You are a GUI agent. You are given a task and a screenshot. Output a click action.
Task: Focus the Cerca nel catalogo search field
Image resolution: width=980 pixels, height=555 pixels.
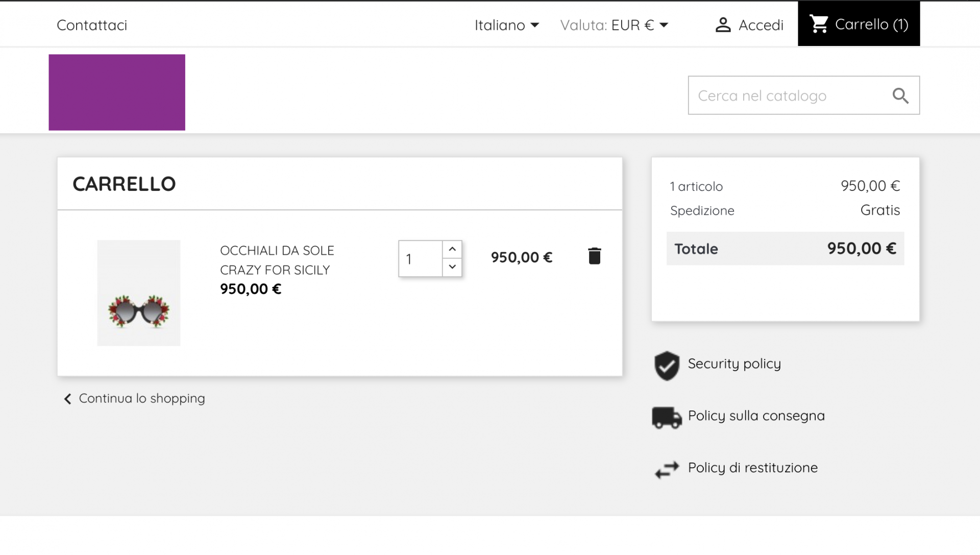786,95
